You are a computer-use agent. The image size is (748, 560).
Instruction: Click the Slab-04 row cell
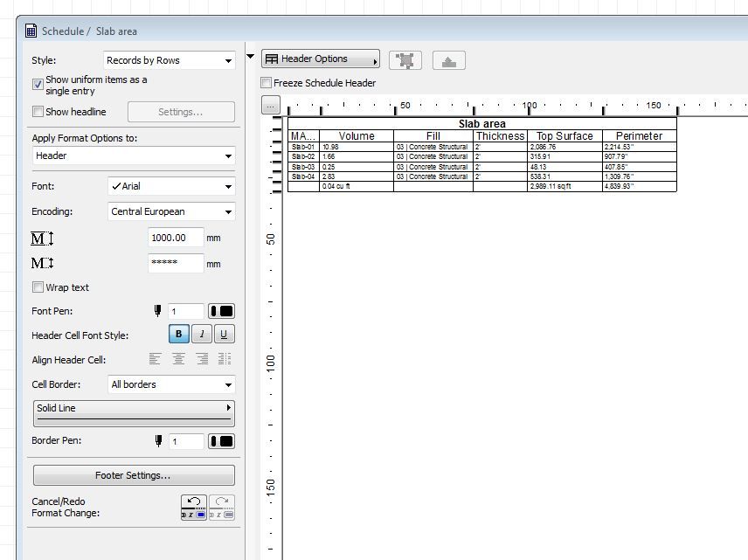[303, 176]
